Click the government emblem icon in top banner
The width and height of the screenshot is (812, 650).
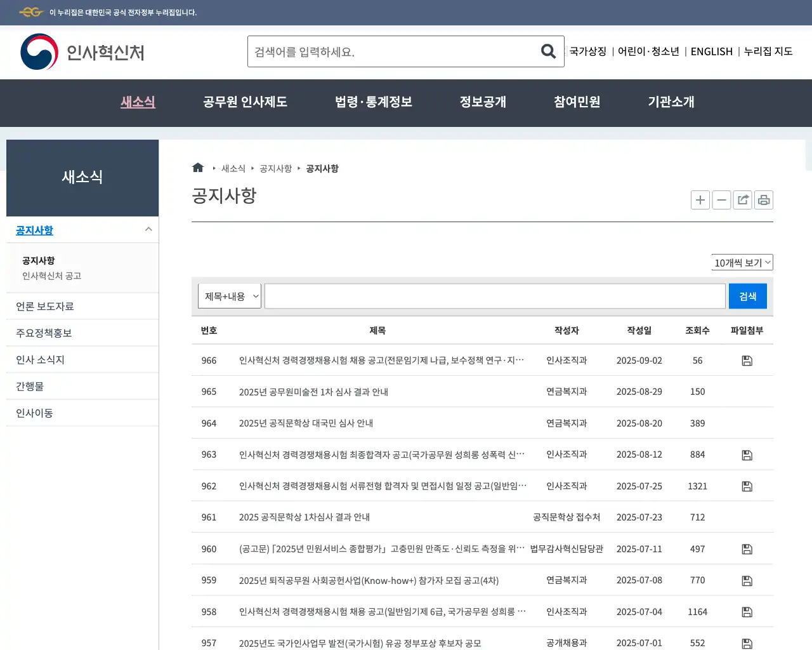[x=30, y=12]
